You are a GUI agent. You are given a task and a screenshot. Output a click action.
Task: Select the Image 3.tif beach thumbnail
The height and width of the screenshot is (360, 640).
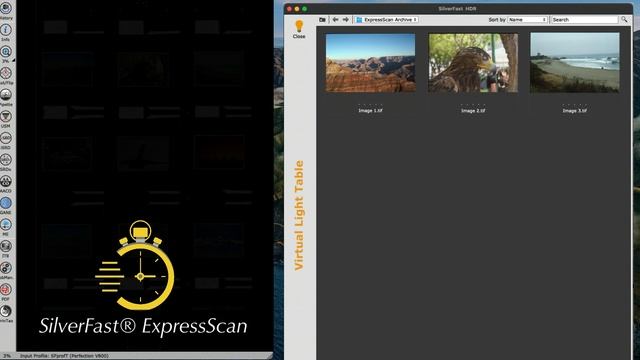click(575, 63)
